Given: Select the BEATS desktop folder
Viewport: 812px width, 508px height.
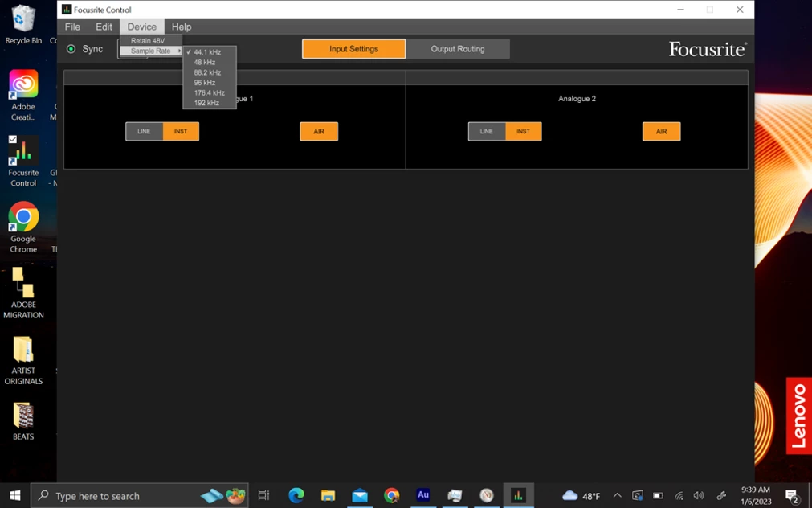Looking at the screenshot, I should (23, 421).
